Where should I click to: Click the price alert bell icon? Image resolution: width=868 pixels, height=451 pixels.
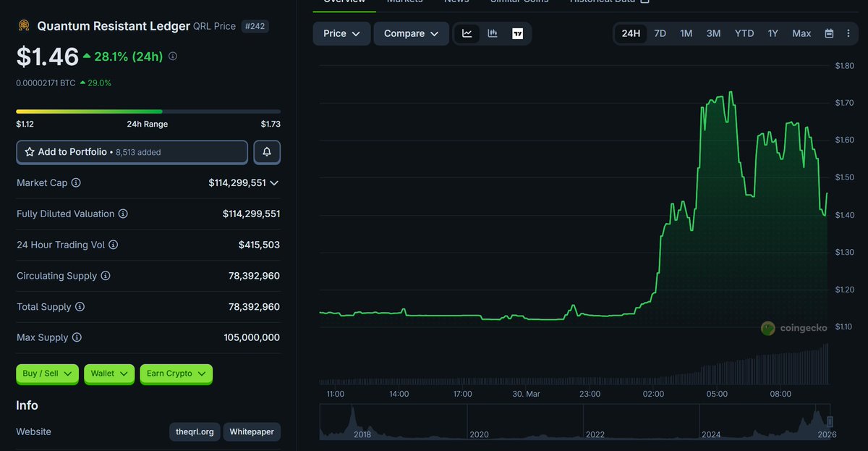266,152
